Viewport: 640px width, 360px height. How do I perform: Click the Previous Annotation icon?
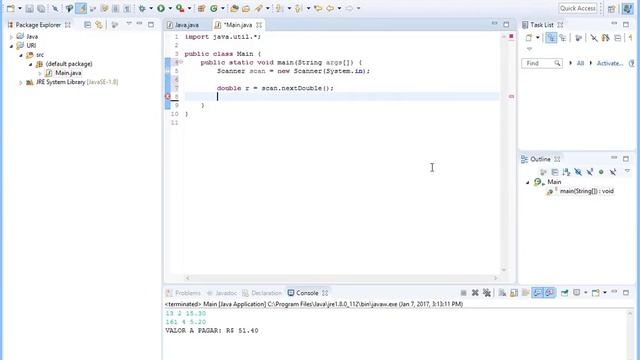[x=298, y=8]
